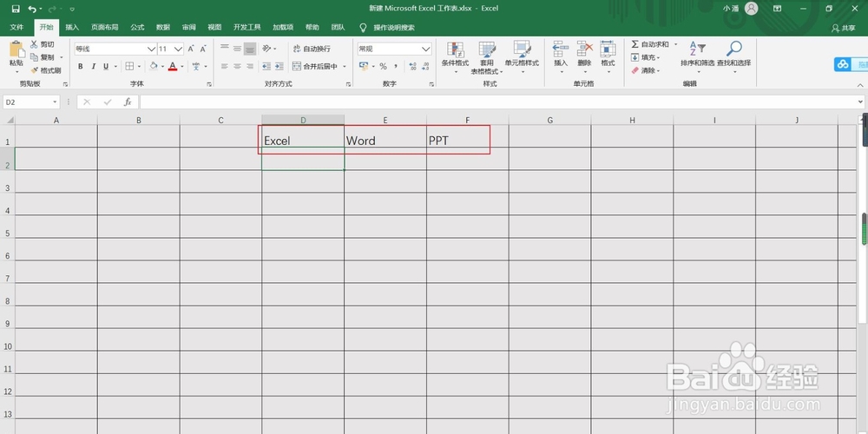Click the orientation text angle icon
This screenshot has width=868, height=434.
tap(266, 49)
